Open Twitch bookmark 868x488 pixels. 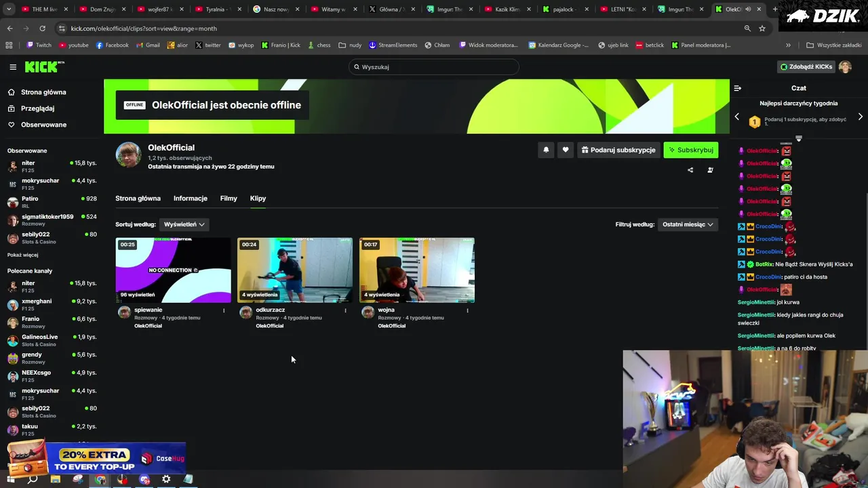click(39, 45)
